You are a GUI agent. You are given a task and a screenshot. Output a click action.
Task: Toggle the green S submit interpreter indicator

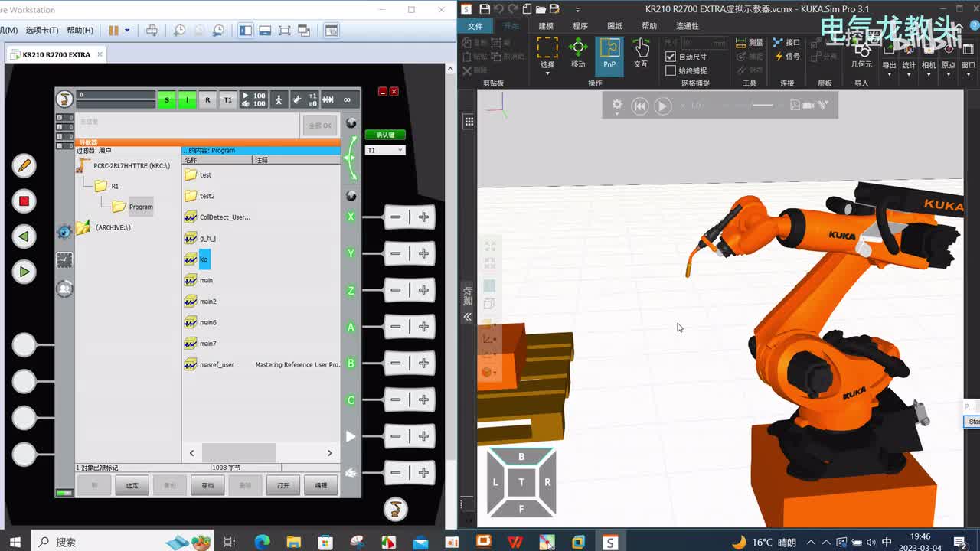(167, 99)
